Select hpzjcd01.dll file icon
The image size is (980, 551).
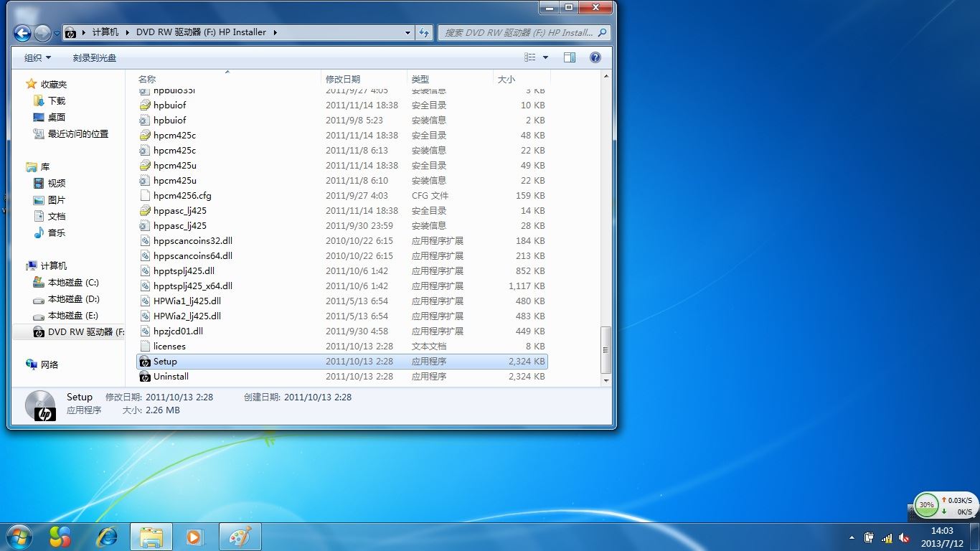pos(145,331)
